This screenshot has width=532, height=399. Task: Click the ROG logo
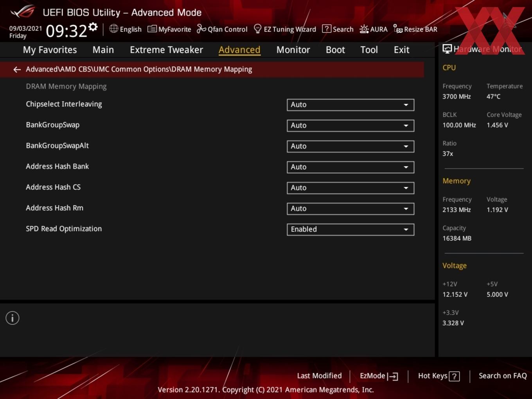23,11
